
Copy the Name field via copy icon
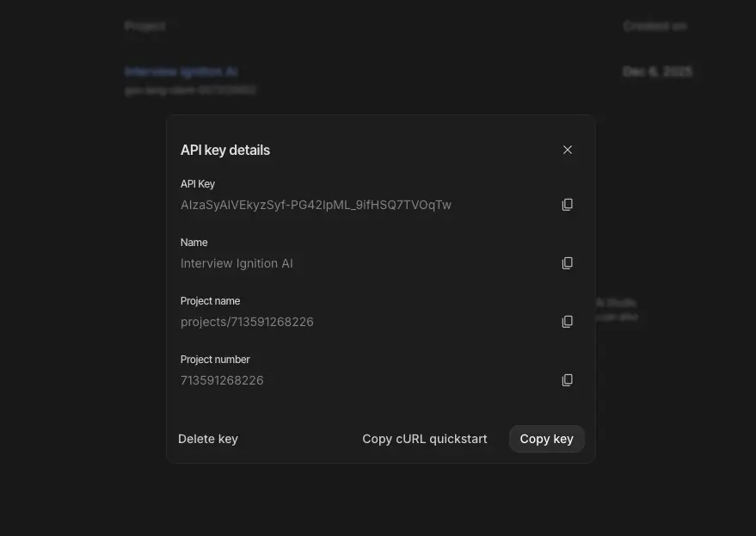pyautogui.click(x=567, y=262)
